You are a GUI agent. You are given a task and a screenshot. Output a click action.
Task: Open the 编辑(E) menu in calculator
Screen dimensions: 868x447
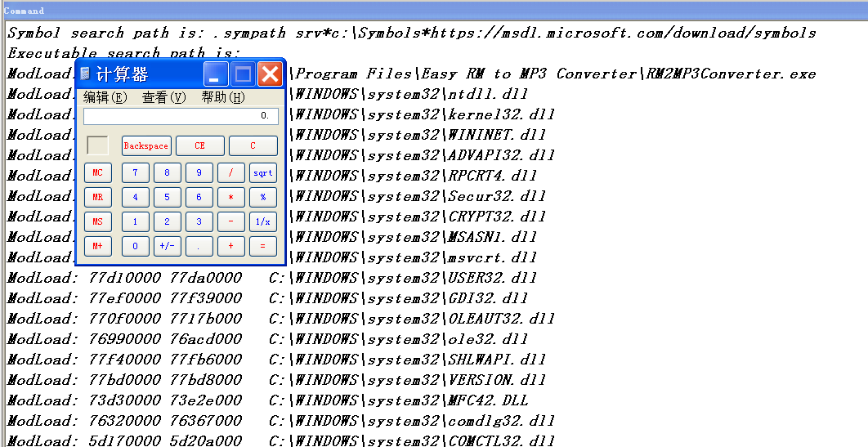tap(105, 97)
